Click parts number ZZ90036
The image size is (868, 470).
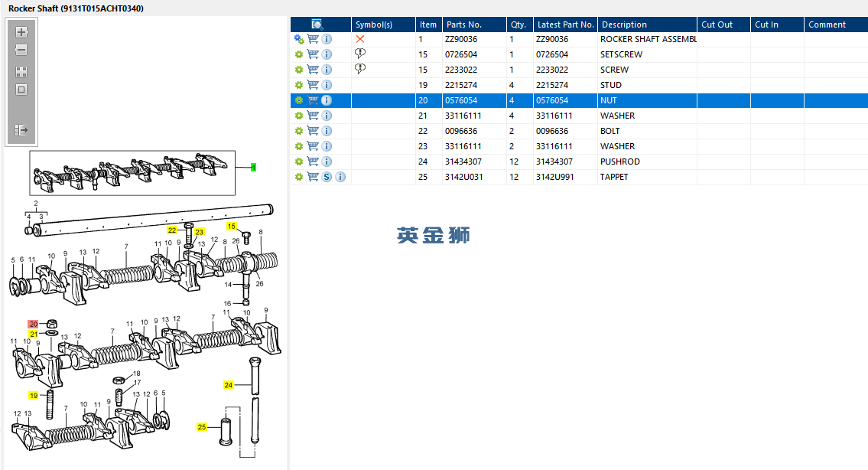click(461, 39)
